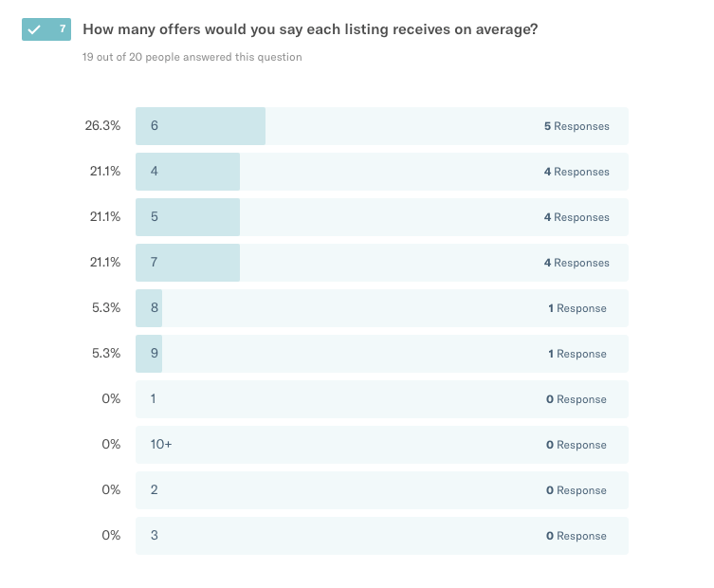Click the question title about offers per listing

(x=310, y=29)
